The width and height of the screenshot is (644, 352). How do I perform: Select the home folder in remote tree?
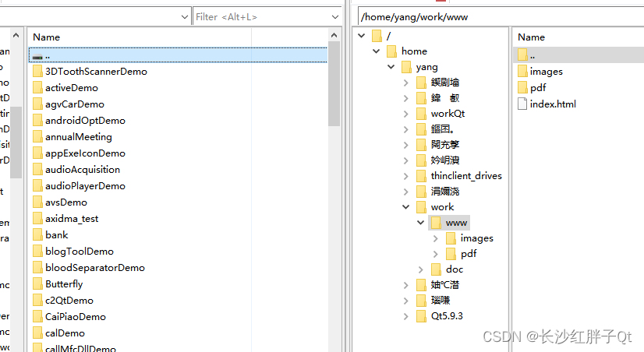[414, 51]
